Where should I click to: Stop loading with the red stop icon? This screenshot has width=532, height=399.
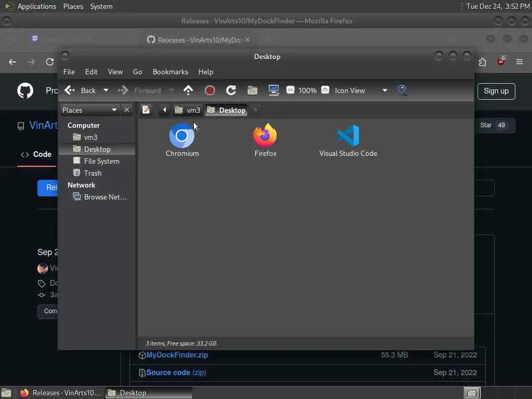[210, 90]
